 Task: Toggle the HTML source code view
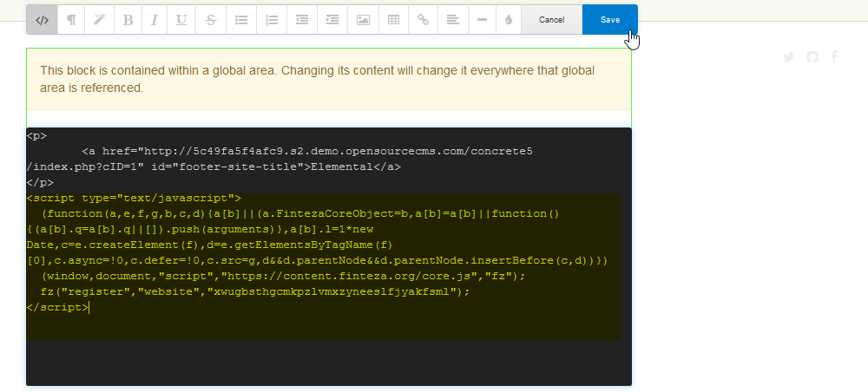coord(42,19)
